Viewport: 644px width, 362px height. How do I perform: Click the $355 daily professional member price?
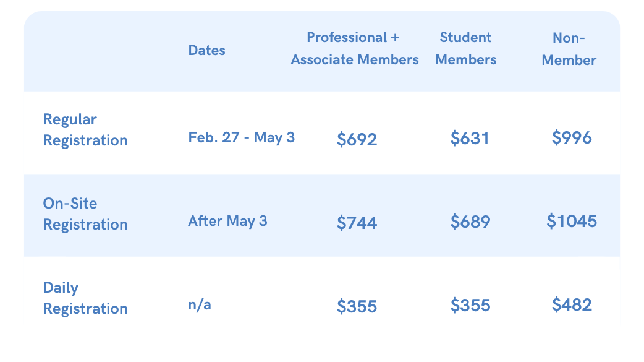357,306
